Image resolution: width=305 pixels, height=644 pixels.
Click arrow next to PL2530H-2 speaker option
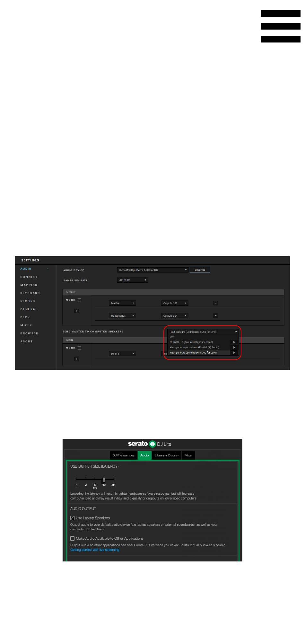[234, 342]
